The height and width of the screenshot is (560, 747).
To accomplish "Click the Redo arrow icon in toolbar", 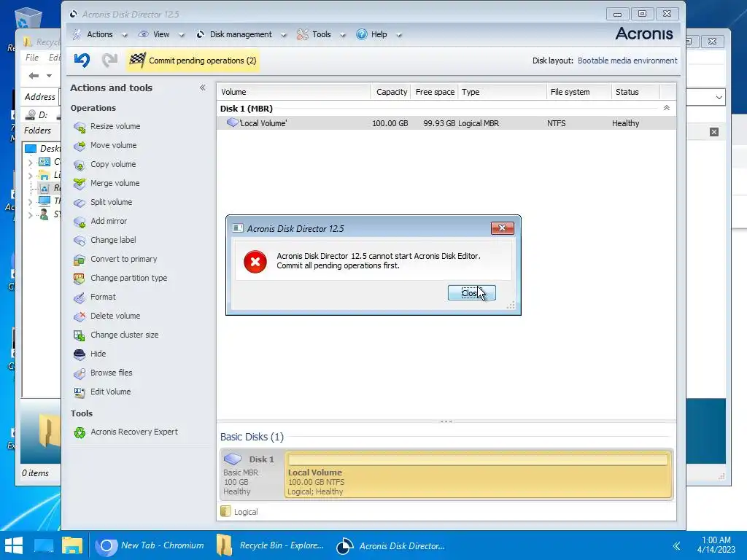I will [x=109, y=60].
